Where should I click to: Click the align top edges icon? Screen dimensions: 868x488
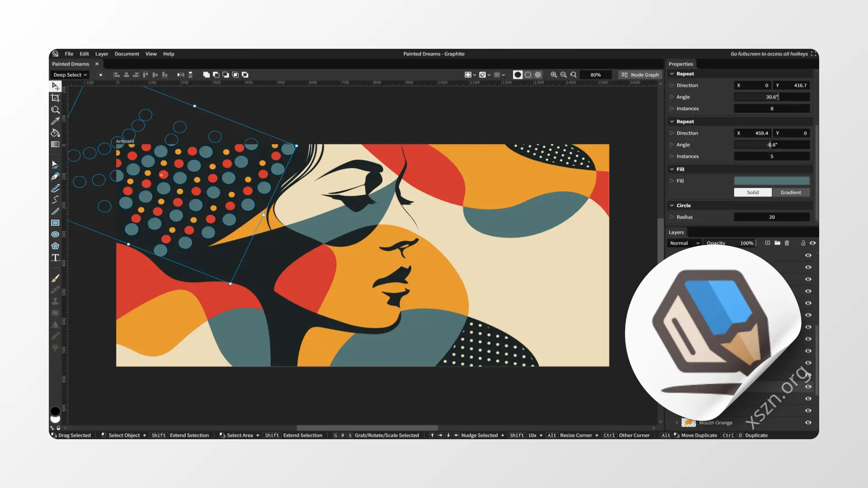pyautogui.click(x=146, y=75)
